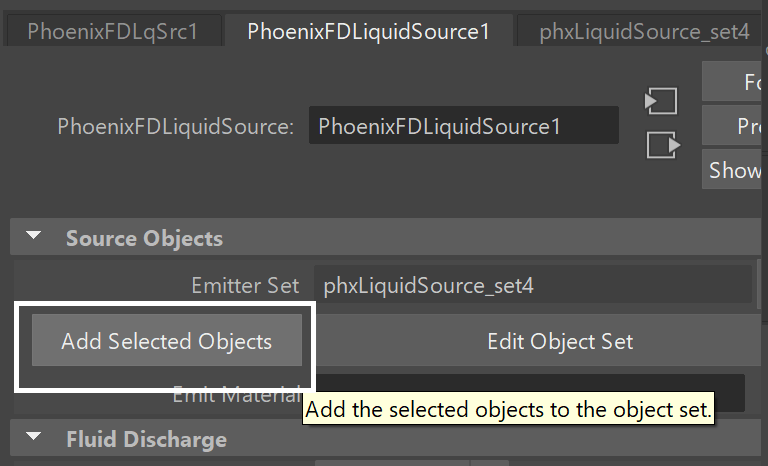The width and height of the screenshot is (768, 466).
Task: Open the phxLiquidSource_set4 tab
Action: pos(642,32)
